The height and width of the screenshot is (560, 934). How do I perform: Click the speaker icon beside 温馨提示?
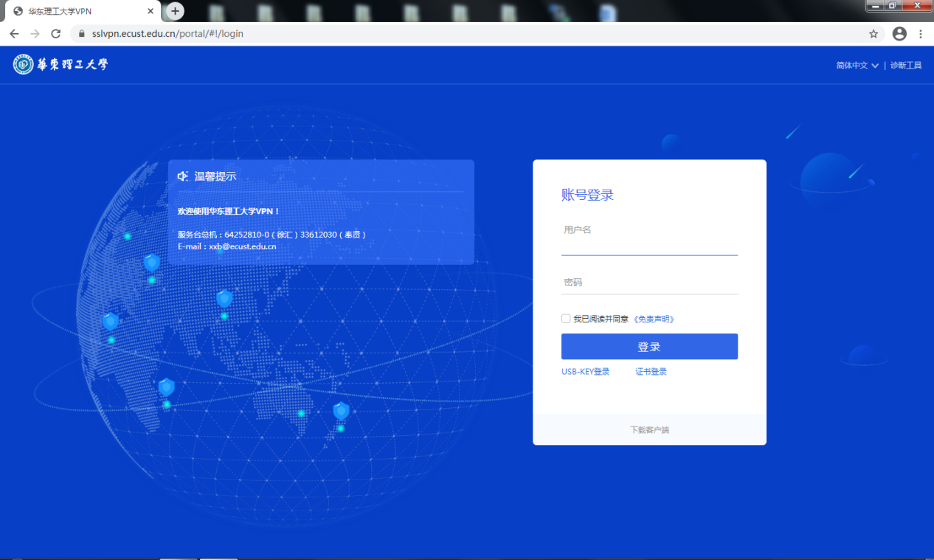183,176
